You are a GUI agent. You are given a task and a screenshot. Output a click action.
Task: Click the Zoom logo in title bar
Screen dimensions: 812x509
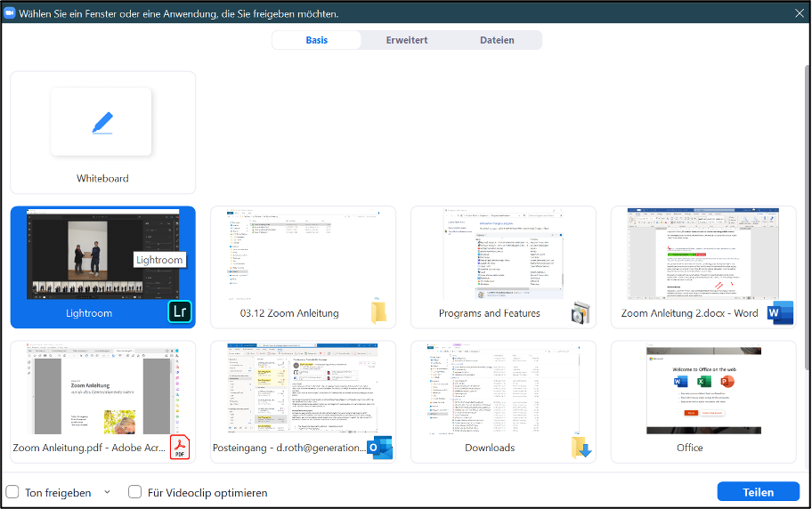pyautogui.click(x=10, y=13)
